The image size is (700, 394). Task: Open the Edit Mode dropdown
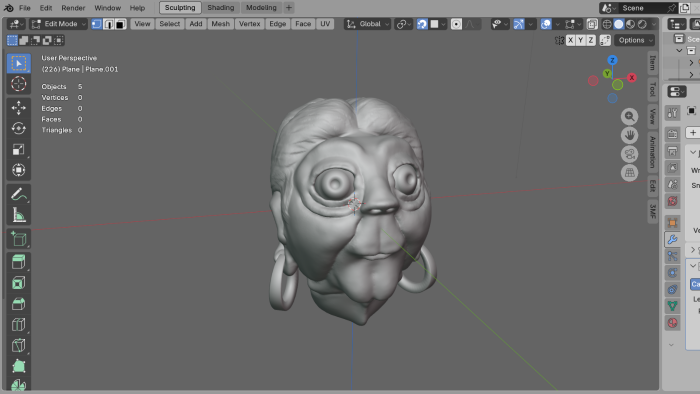[58, 24]
